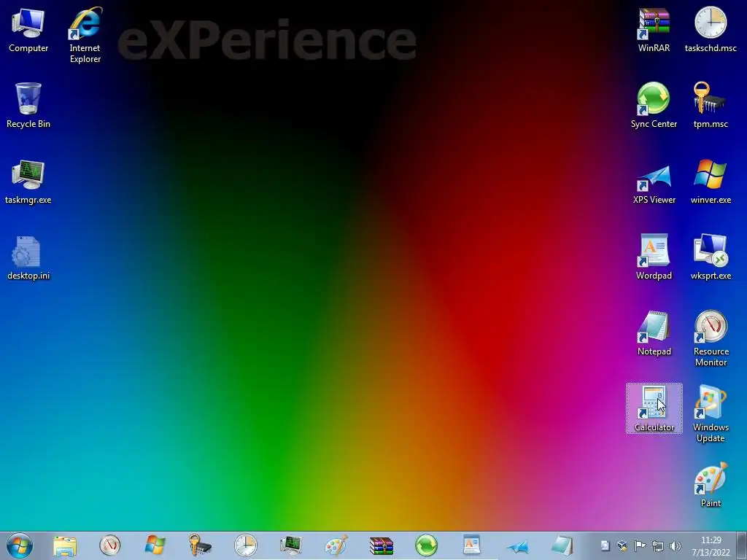Open Task Scheduler clock icon in taskbar
The image size is (747, 560).
245,545
